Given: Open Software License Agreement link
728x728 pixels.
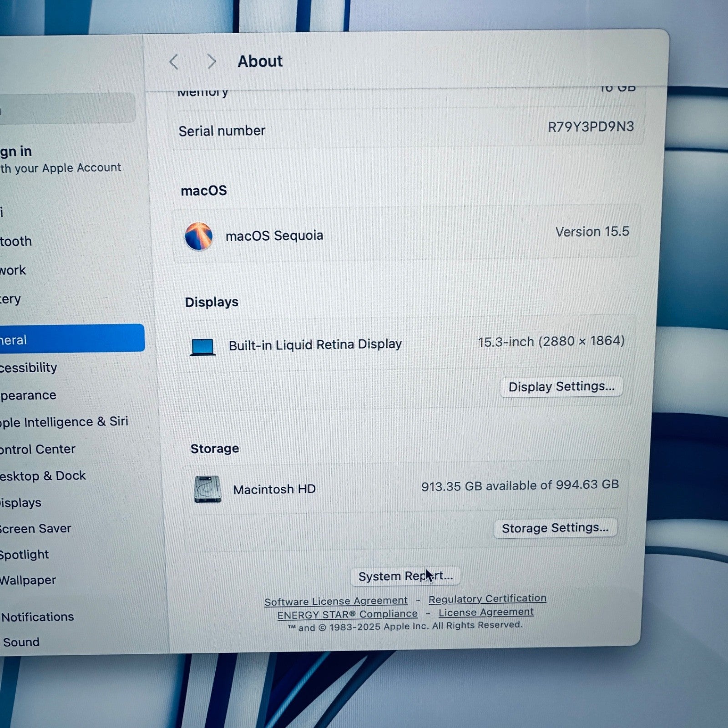Looking at the screenshot, I should click(336, 601).
